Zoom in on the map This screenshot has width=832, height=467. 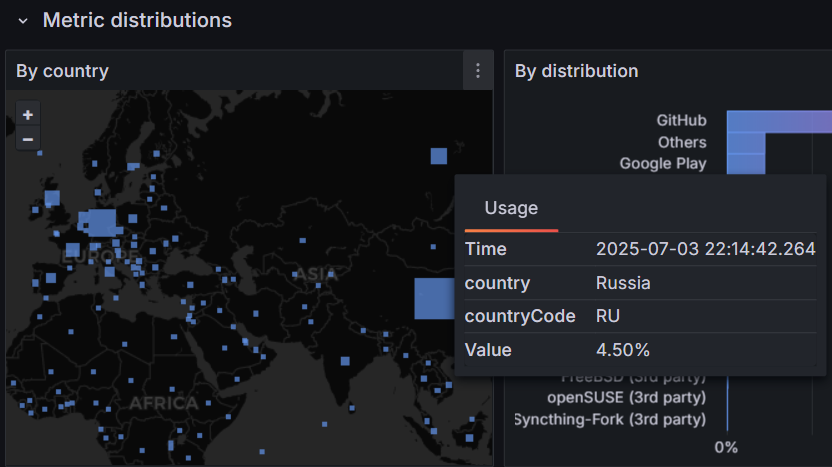pos(28,115)
